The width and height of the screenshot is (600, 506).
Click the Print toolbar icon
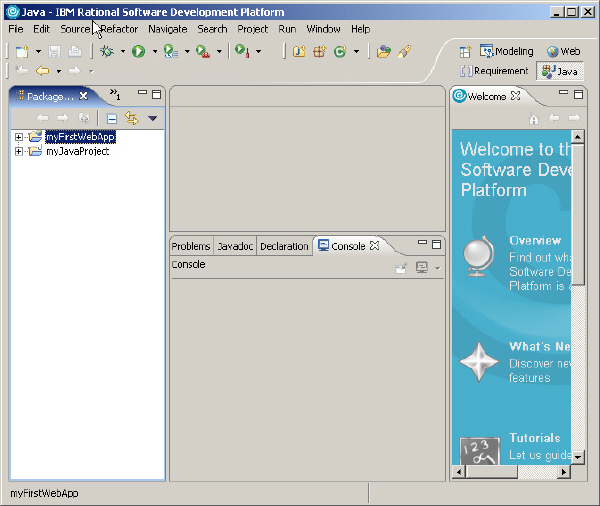[x=75, y=51]
